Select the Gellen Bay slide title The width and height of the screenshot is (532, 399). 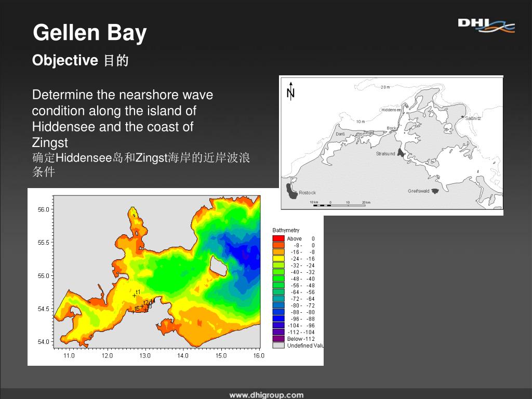pos(89,33)
